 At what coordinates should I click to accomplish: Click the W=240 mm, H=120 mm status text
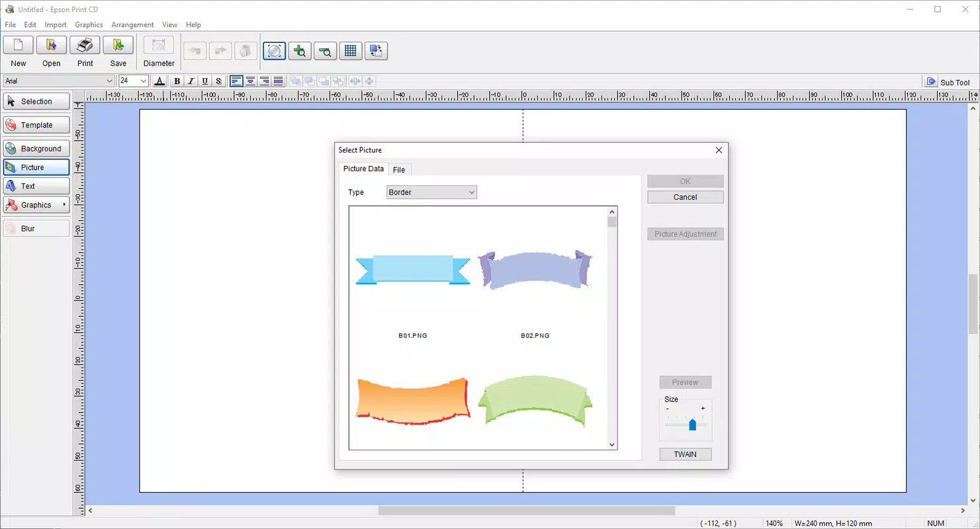pyautogui.click(x=833, y=523)
